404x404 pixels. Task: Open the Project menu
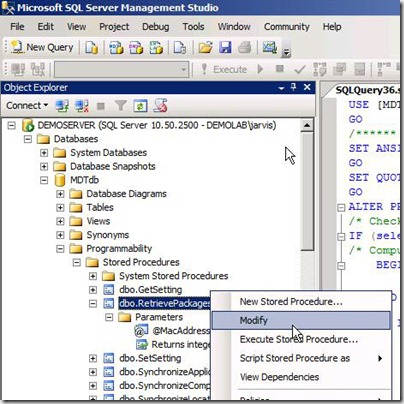click(114, 27)
